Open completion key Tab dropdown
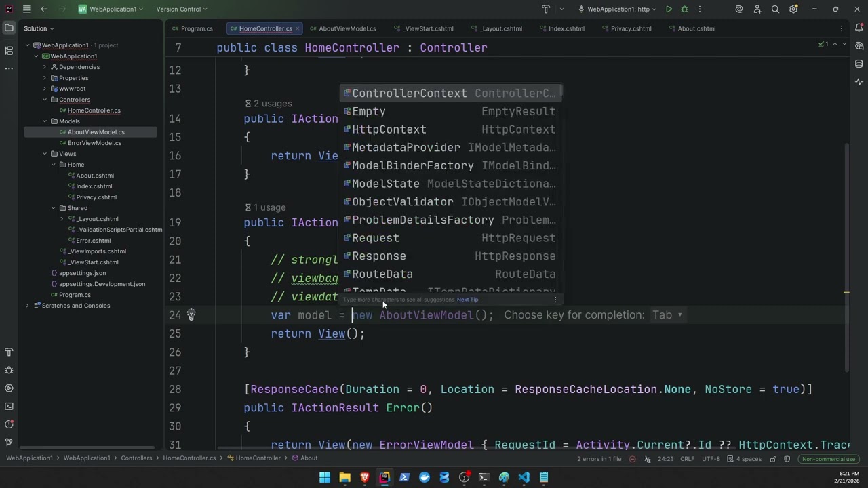The height and width of the screenshot is (488, 868). click(x=667, y=314)
